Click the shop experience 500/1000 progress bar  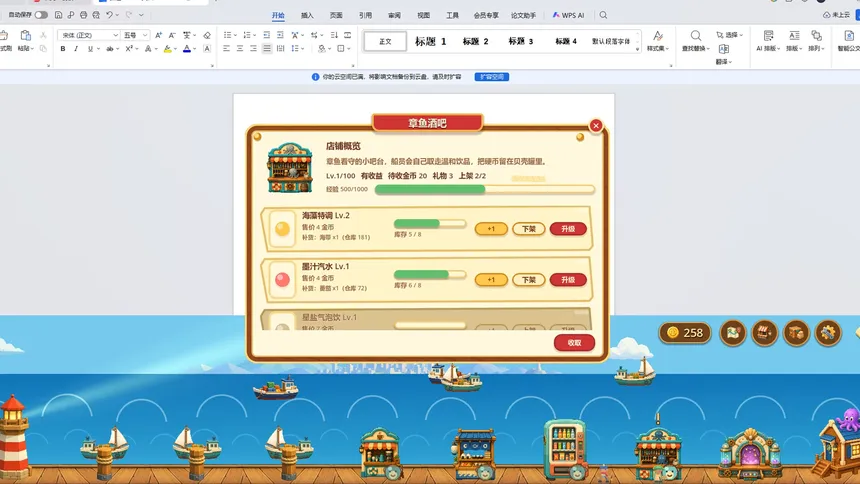pyautogui.click(x=484, y=189)
